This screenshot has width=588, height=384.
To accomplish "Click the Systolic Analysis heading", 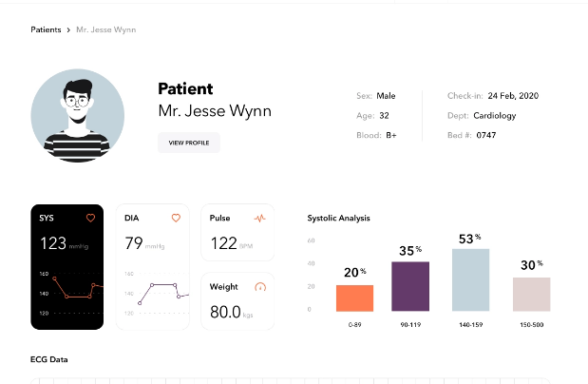I will [x=338, y=218].
